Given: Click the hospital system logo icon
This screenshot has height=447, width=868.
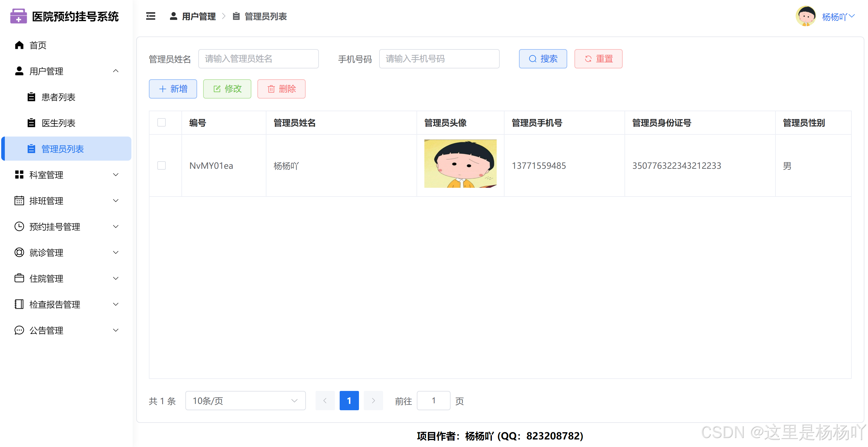Looking at the screenshot, I should 18,16.
